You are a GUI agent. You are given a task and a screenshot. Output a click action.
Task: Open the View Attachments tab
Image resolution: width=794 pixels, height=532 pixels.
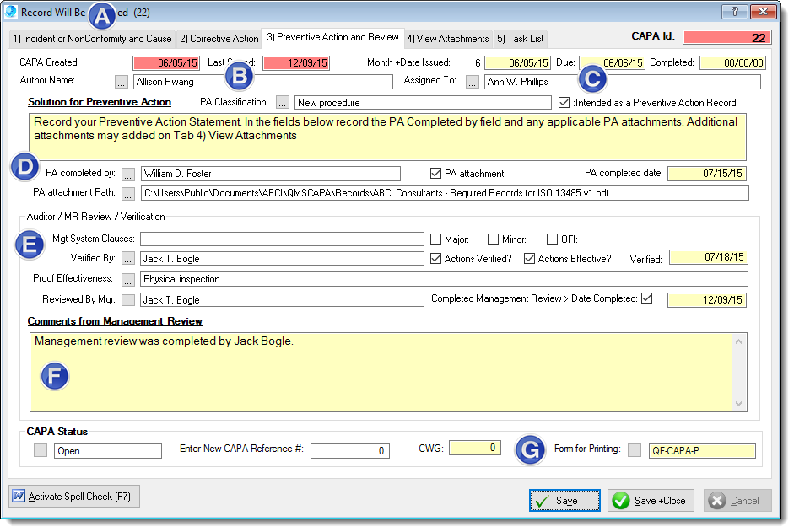click(x=447, y=39)
